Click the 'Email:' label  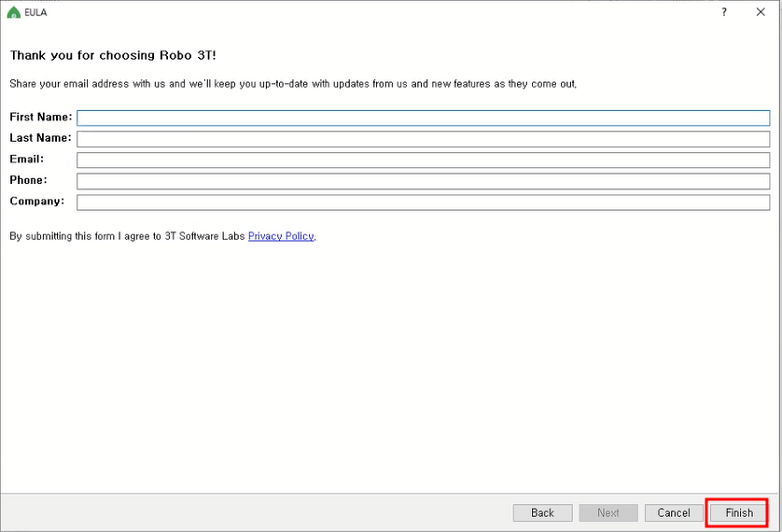(x=27, y=159)
